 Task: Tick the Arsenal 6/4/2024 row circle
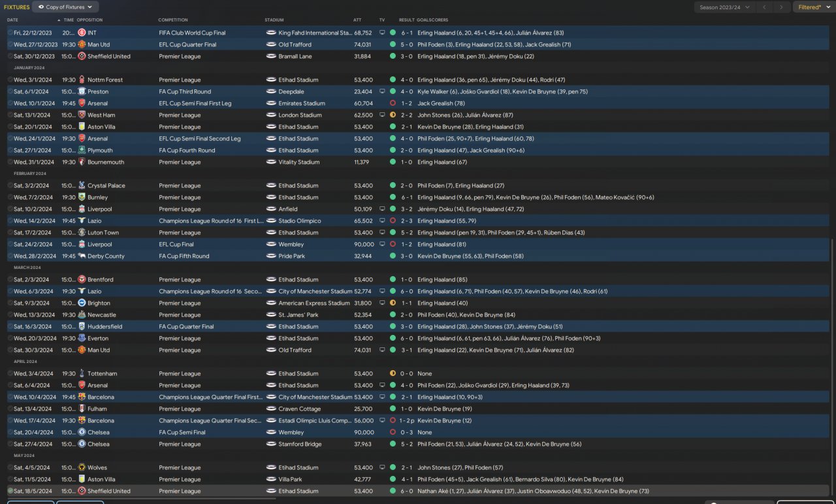(x=10, y=385)
